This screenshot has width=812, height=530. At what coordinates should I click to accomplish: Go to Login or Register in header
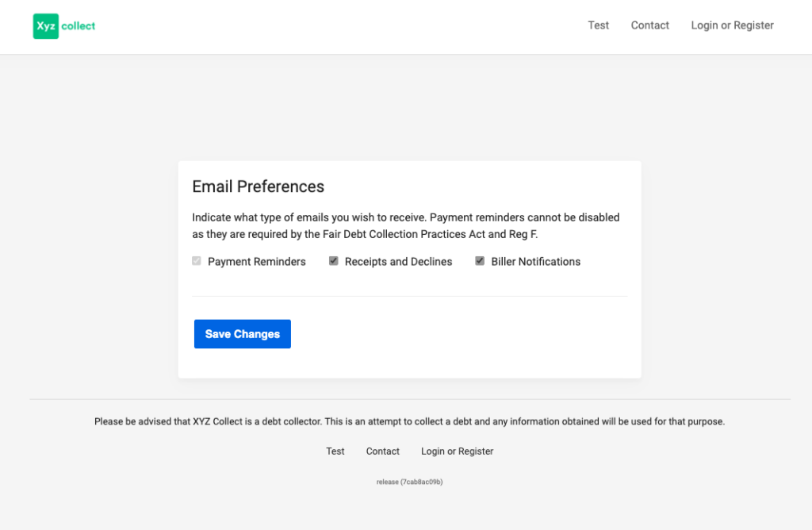(732, 25)
